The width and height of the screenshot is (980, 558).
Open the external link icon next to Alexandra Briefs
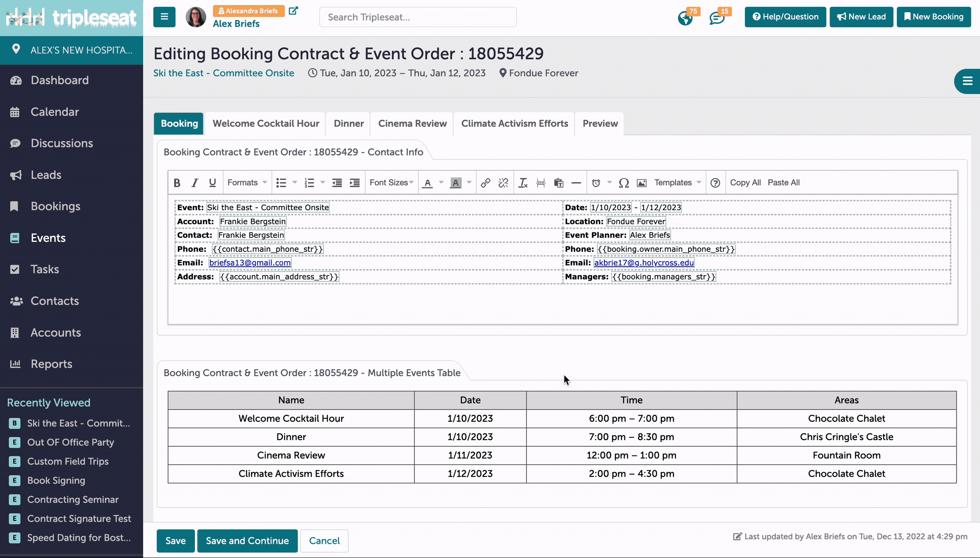[293, 11]
